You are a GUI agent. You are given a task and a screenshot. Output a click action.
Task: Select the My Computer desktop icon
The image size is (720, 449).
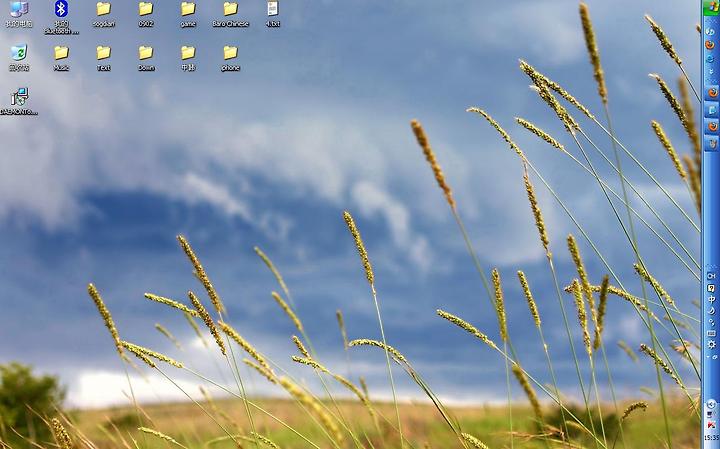(x=19, y=14)
